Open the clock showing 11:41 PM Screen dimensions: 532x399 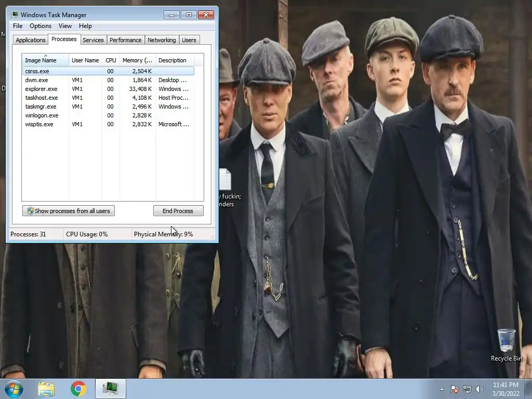click(x=506, y=389)
